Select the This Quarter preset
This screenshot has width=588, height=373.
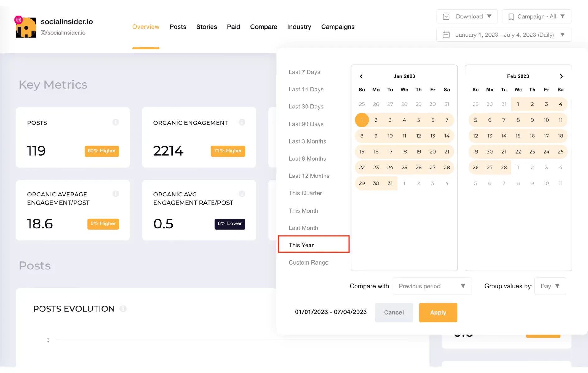tap(305, 193)
